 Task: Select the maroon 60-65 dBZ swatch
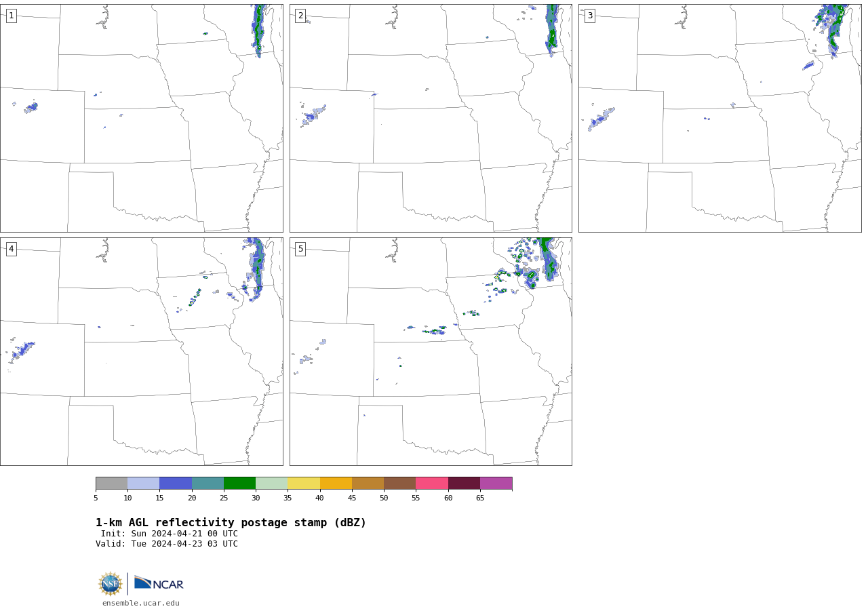[464, 484]
